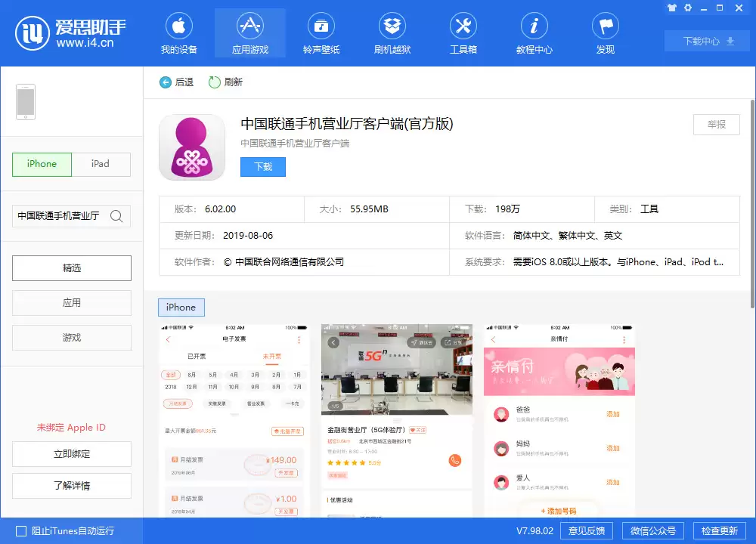Open 教程中心 tutorial center
The height and width of the screenshot is (544, 756).
click(534, 34)
